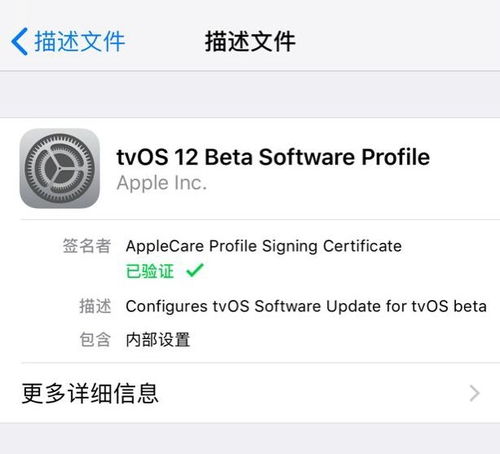The height and width of the screenshot is (454, 500).
Task: Tap the Apple Inc. subtitle text
Action: click(x=162, y=183)
